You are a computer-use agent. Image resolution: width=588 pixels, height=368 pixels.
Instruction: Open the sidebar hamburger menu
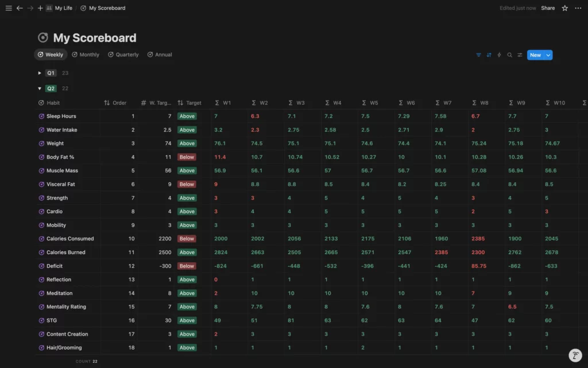9,8
